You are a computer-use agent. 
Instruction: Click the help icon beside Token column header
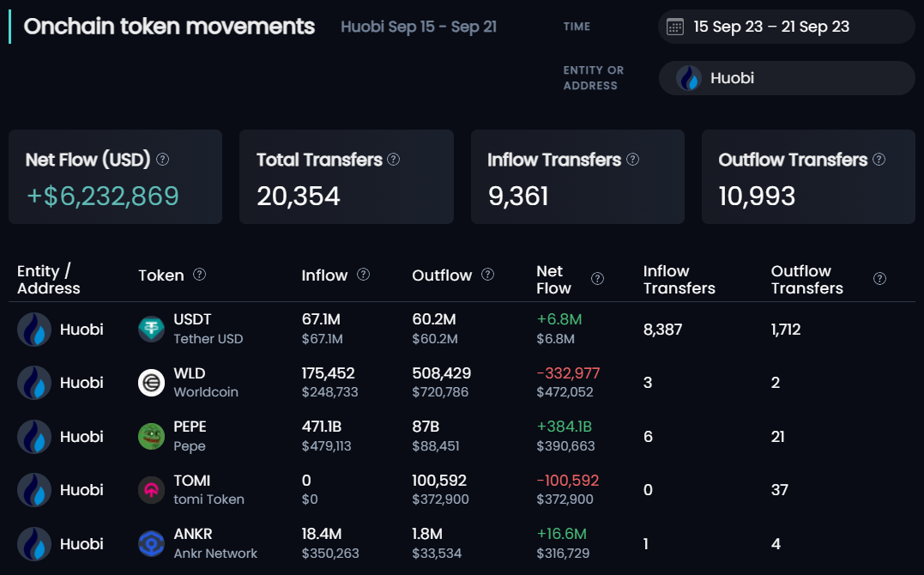(200, 275)
